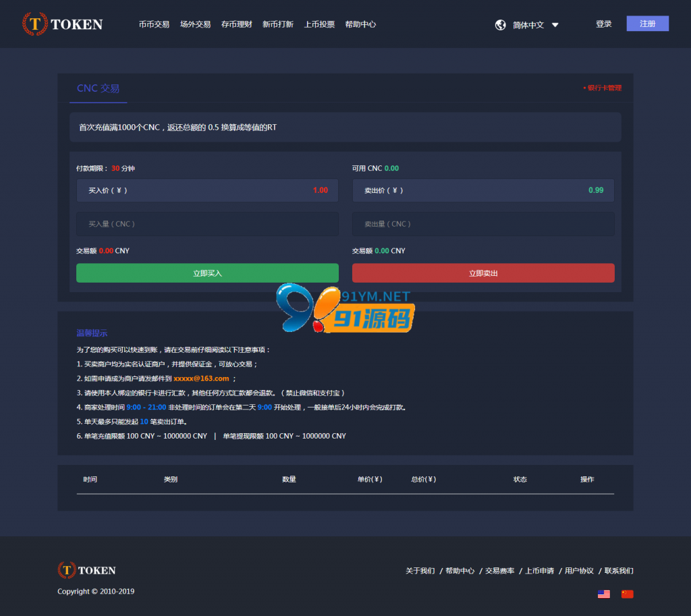Click the 买入价 price field
Image resolution: width=691 pixels, height=616 pixels.
(x=207, y=190)
